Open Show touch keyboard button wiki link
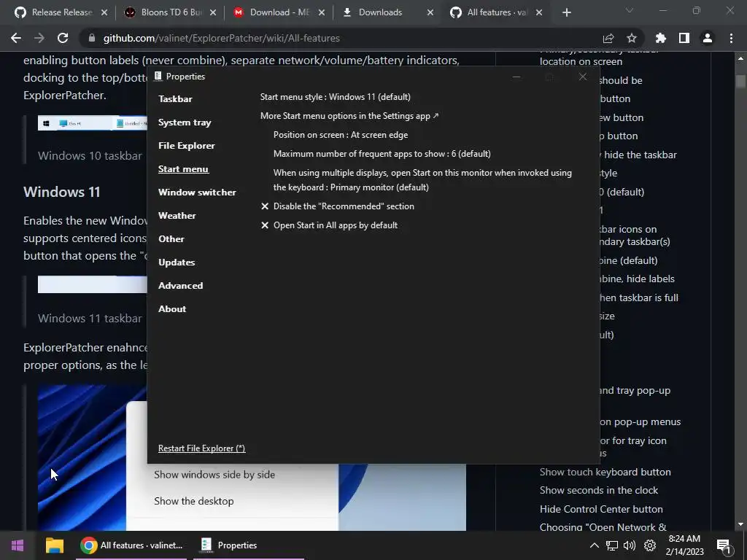Image resolution: width=747 pixels, height=560 pixels. tap(605, 472)
